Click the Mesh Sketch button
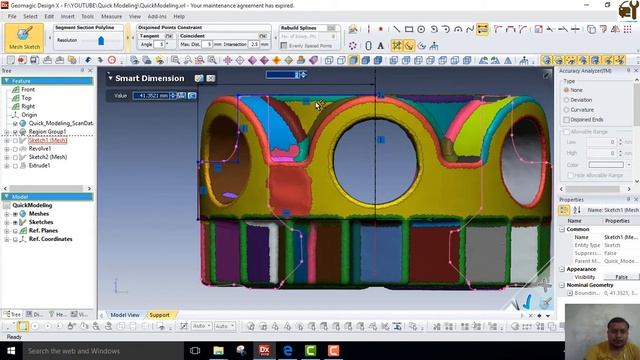Image resolution: width=640 pixels, height=360 pixels. [x=24, y=38]
